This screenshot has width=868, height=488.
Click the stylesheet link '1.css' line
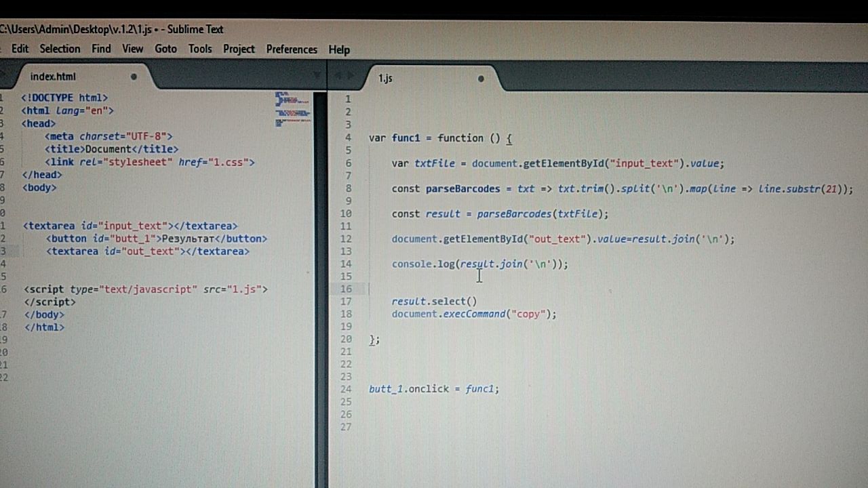click(149, 162)
